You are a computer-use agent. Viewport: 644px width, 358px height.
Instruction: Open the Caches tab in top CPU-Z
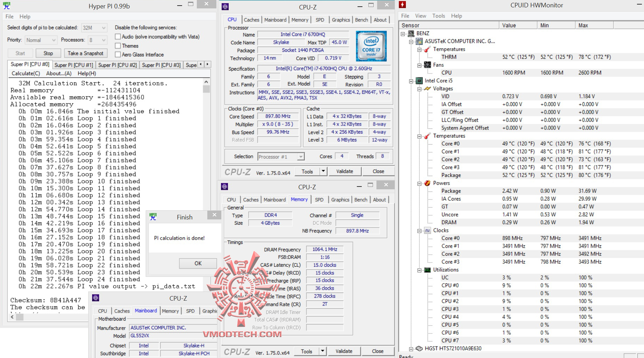click(x=251, y=20)
